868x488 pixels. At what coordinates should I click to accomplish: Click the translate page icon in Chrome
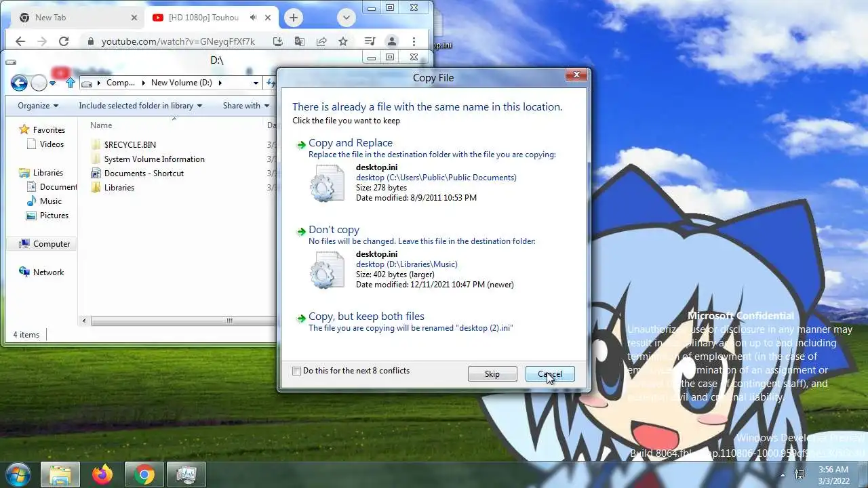[300, 41]
